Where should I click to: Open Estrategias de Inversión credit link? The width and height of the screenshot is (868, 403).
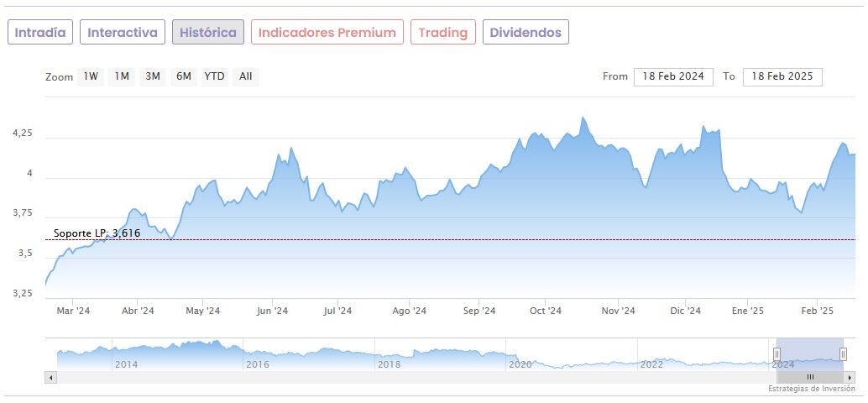coord(811,389)
